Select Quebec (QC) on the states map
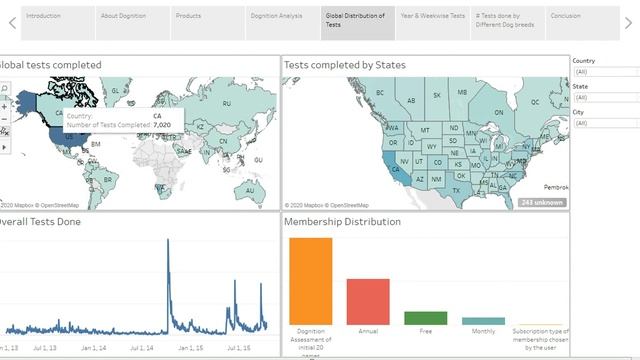640x360 pixels. pyautogui.click(x=535, y=102)
